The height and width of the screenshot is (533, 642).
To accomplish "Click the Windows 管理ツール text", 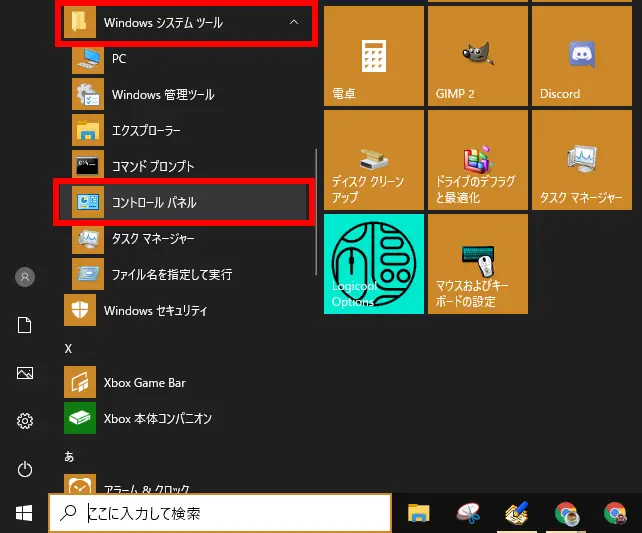I will coord(163,95).
